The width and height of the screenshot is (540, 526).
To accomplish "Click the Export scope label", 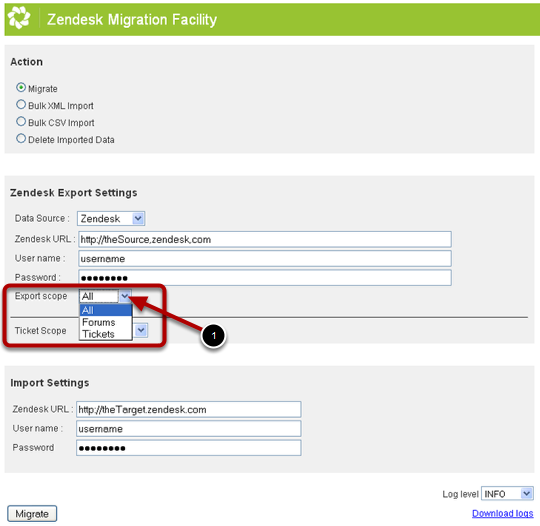I will (x=41, y=296).
